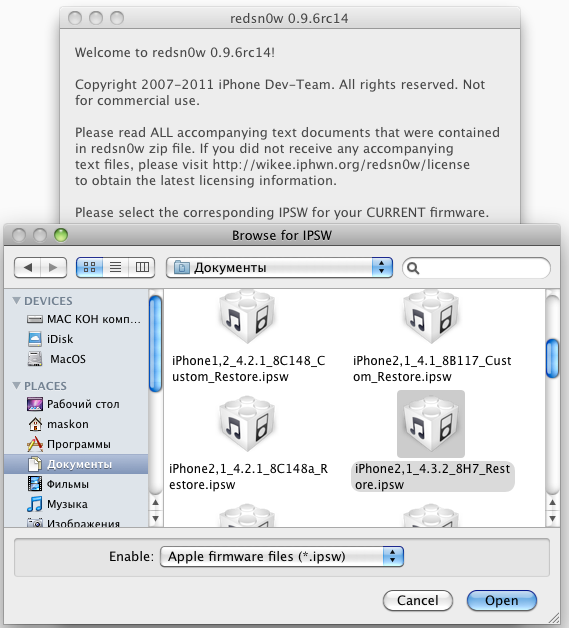
Task: Click the green zoom button of Browse dialog
Action: coord(61,235)
